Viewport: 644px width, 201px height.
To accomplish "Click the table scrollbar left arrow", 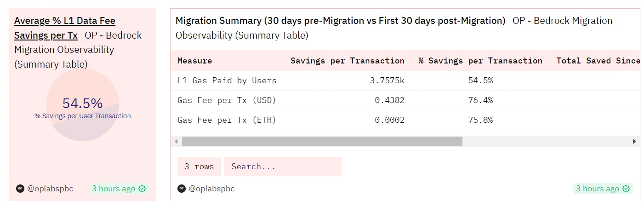I will (175, 142).
